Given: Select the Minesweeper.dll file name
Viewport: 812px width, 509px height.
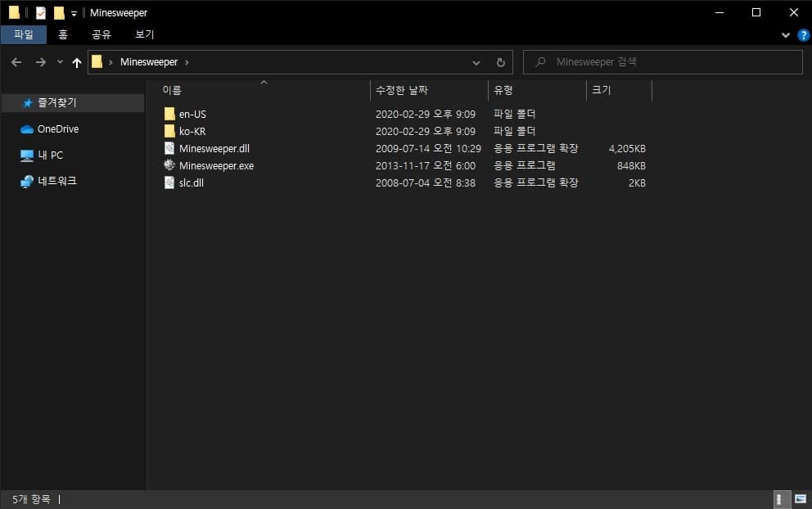Looking at the screenshot, I should click(x=214, y=149).
